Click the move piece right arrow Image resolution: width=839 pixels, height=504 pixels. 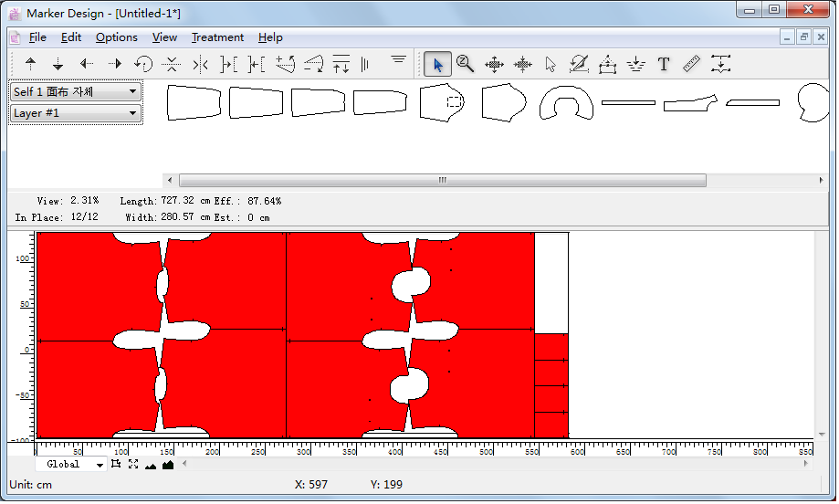click(x=115, y=64)
